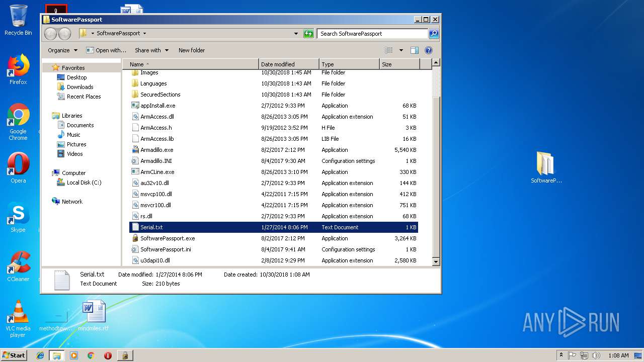This screenshot has width=644, height=362.
Task: Select SoftwarePassport folder on desktop
Action: (x=546, y=167)
